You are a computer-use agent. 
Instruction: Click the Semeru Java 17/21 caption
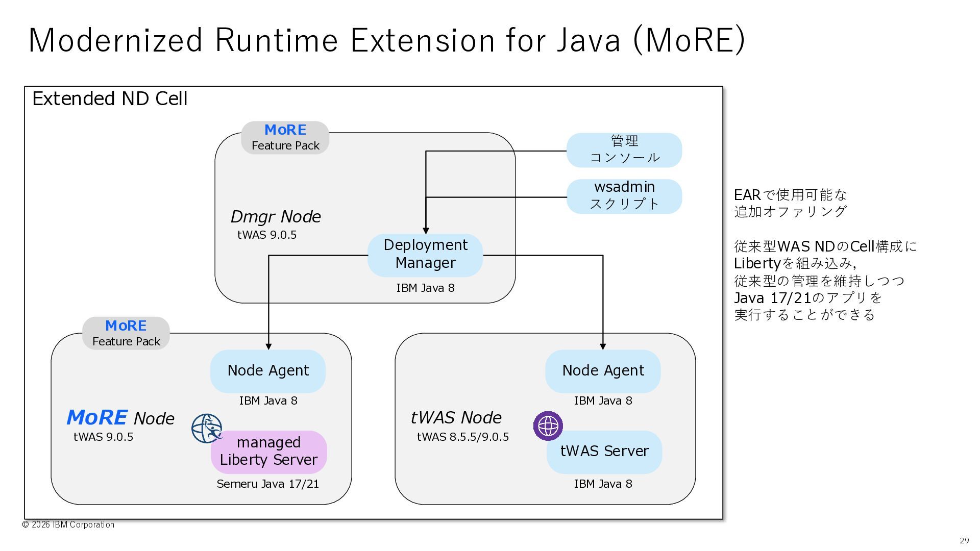268,484
